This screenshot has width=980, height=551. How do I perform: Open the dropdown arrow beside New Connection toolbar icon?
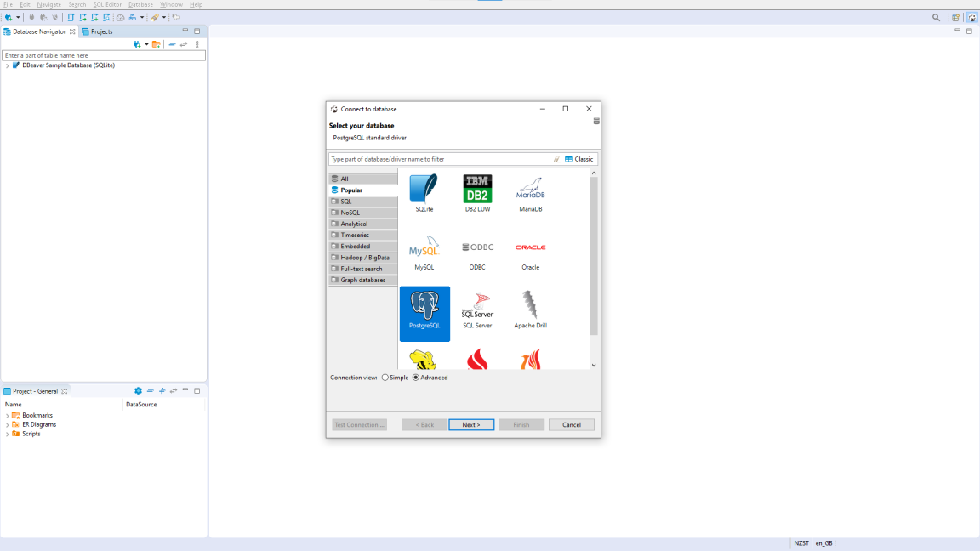click(18, 18)
